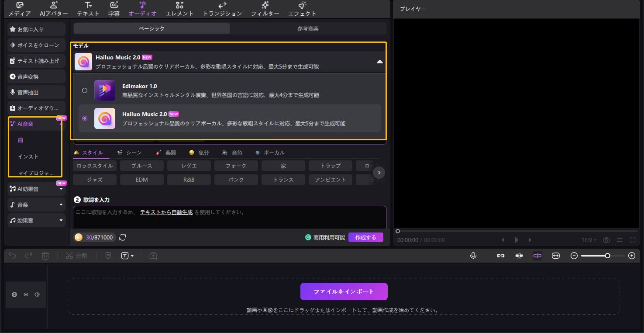This screenshot has width=644, height=333.
Task: Click the voiceover microphone icon above timeline
Action: tap(473, 256)
